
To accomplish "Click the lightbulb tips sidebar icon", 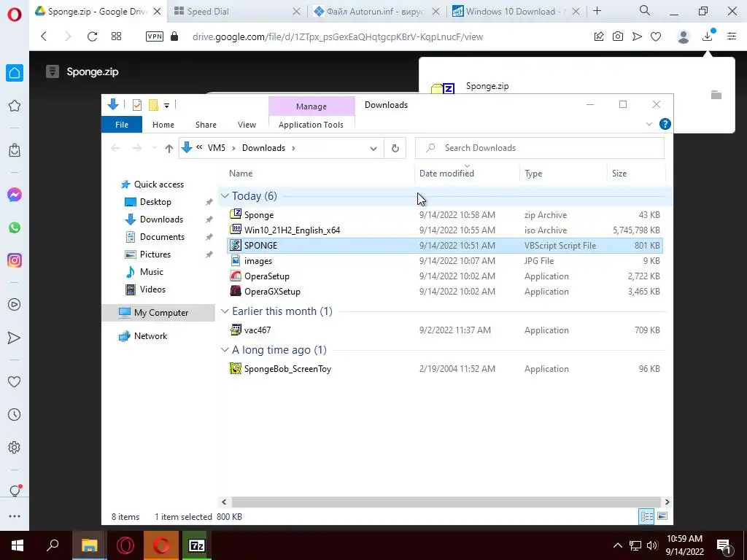I will pyautogui.click(x=15, y=491).
